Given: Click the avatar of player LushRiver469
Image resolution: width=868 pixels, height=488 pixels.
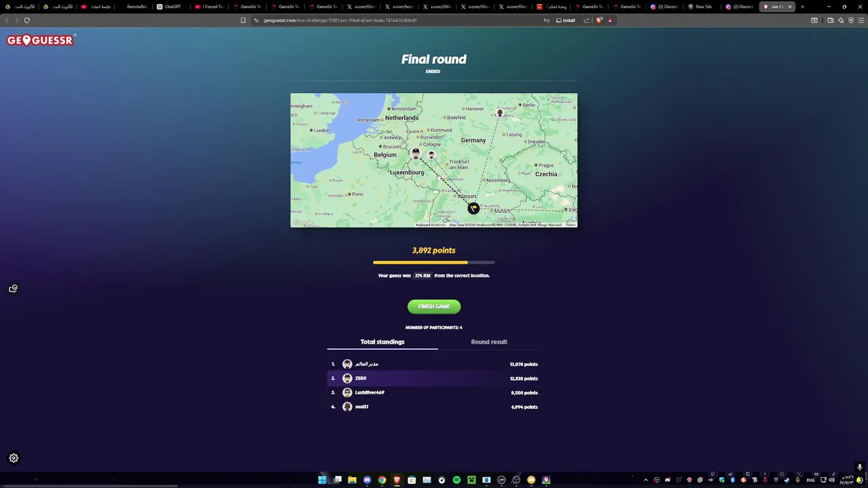Looking at the screenshot, I should pyautogui.click(x=347, y=392).
